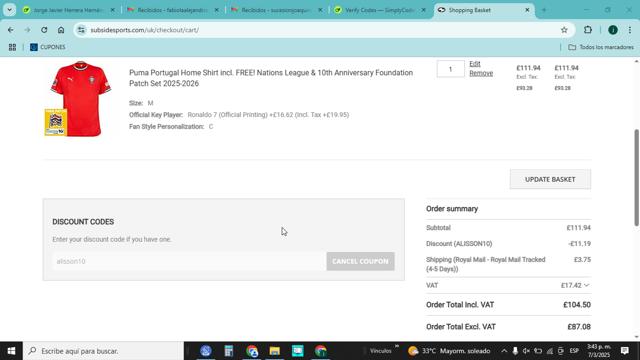This screenshot has width=640, height=360.
Task: Click the Portugal shirt product image
Action: (78, 98)
